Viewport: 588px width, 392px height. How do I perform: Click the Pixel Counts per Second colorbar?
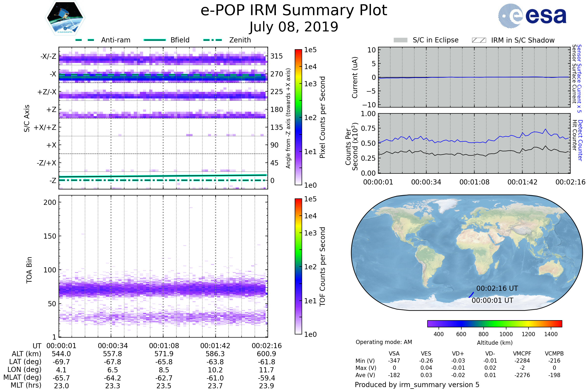click(298, 117)
